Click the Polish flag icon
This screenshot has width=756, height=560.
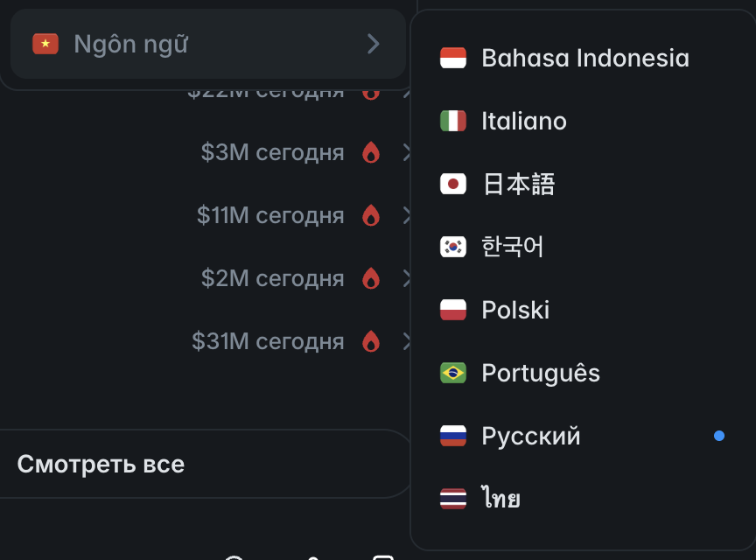tap(452, 311)
